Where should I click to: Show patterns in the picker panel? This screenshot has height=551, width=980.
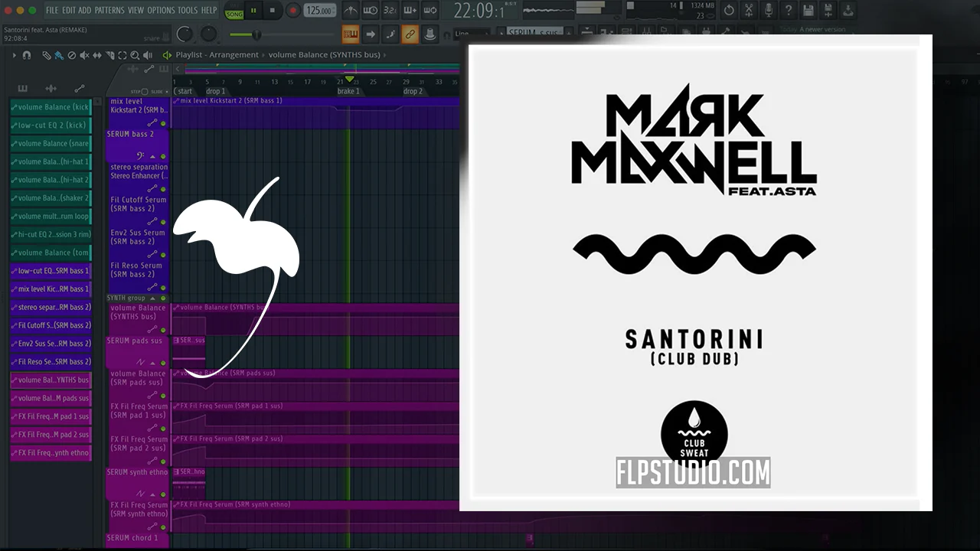[x=23, y=89]
